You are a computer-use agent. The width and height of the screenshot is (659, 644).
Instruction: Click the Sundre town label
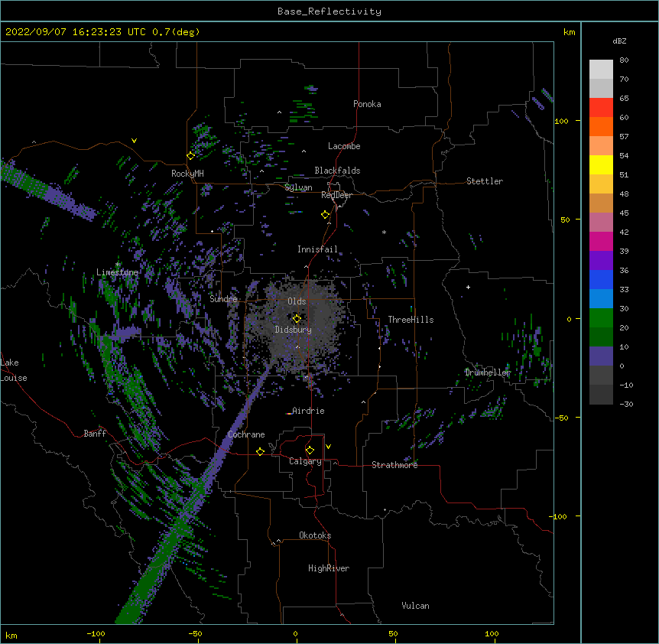click(223, 299)
